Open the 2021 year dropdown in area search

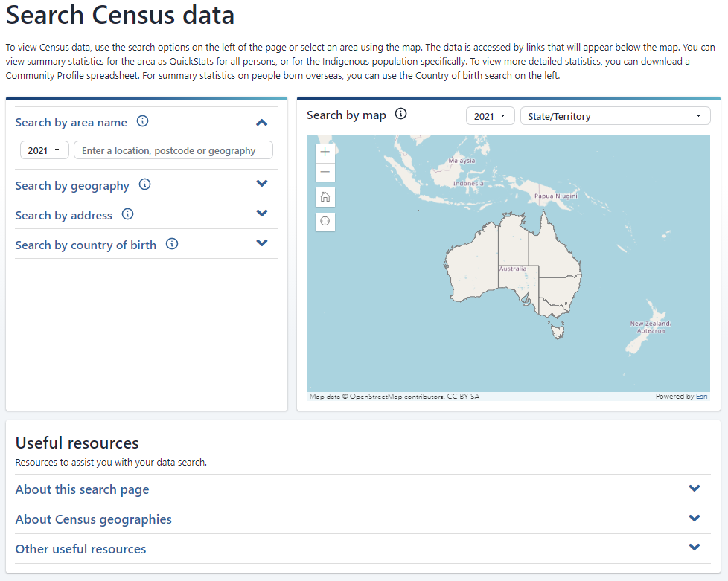pos(44,150)
